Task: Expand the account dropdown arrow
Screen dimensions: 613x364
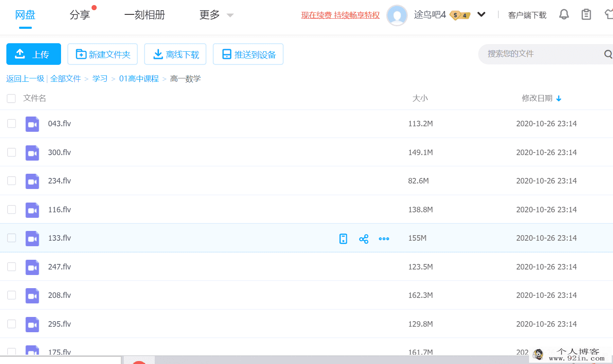Action: (x=481, y=14)
